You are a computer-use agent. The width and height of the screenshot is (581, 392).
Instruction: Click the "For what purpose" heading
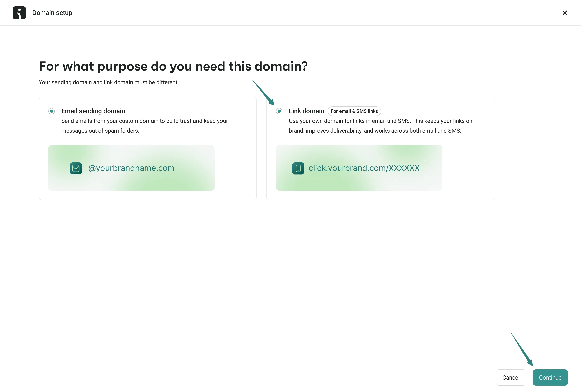[173, 66]
